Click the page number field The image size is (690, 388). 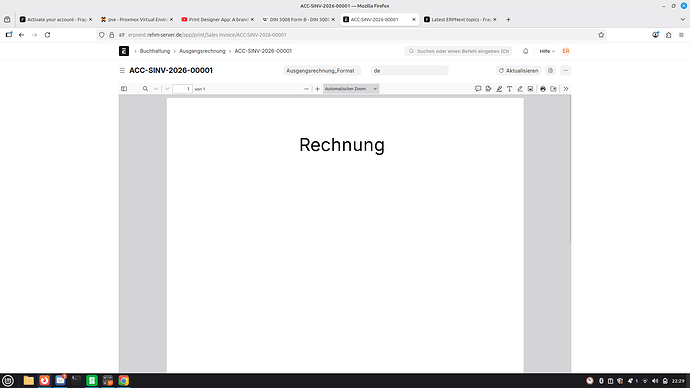(182, 89)
